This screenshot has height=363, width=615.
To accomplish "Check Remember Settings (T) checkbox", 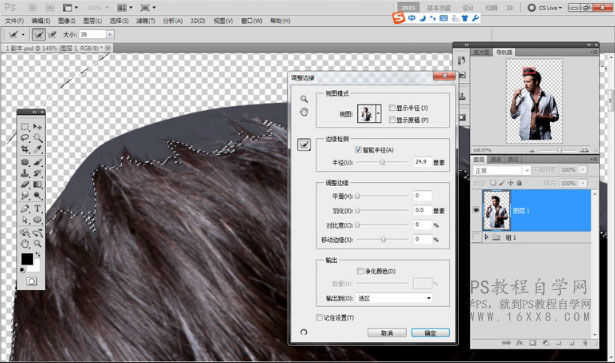I will click(x=319, y=318).
